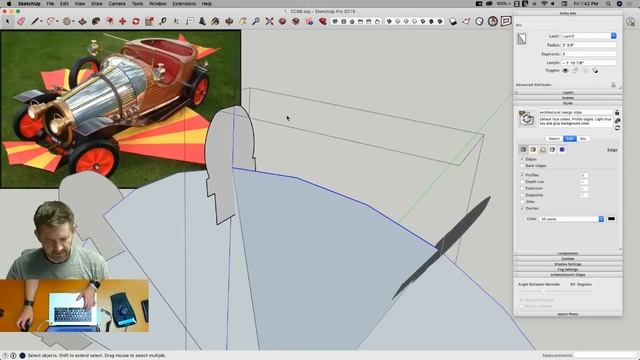
Task: Expand the Shadow Settings panel
Action: click(x=568, y=264)
